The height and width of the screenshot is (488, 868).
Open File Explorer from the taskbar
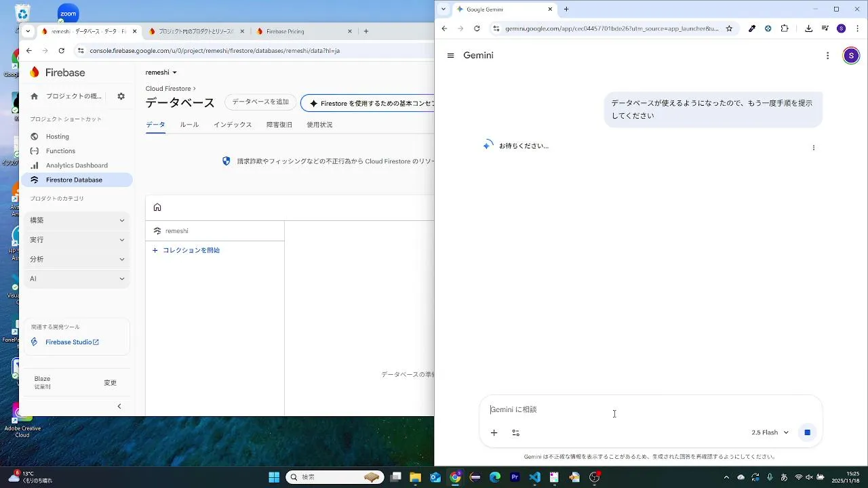[x=416, y=477]
